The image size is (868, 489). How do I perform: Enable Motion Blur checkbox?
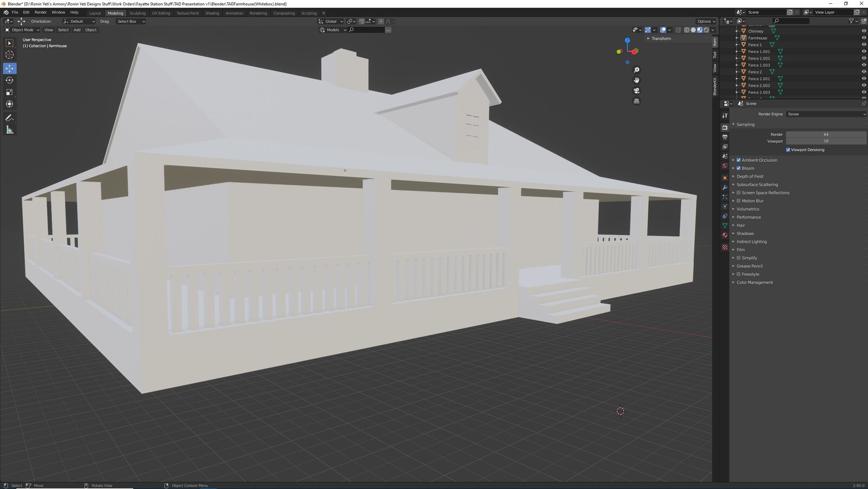[x=738, y=201]
